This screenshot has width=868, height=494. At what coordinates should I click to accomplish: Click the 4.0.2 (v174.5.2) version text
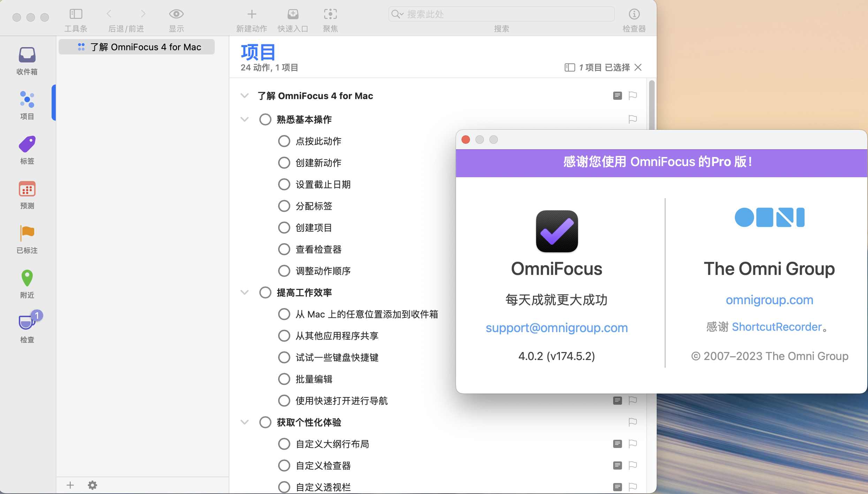tap(557, 356)
